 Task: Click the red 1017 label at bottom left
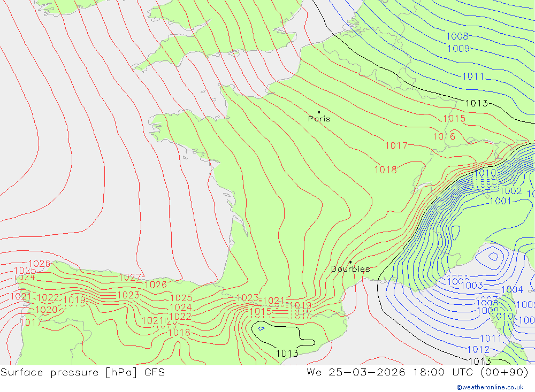[x=31, y=322]
